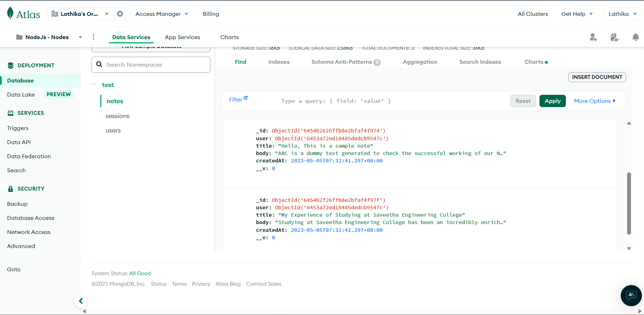
Task: Select the users collection
Action: tap(113, 130)
